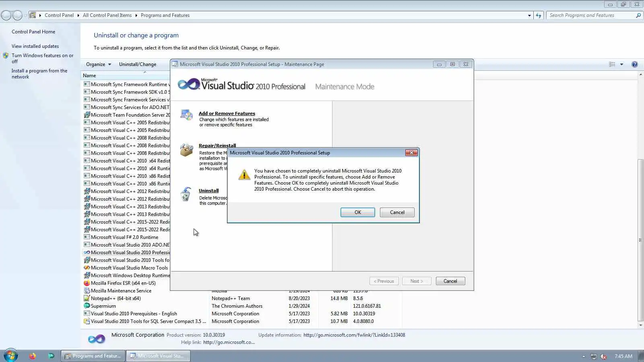Open View installed updates
644x362 pixels.
tap(35, 46)
